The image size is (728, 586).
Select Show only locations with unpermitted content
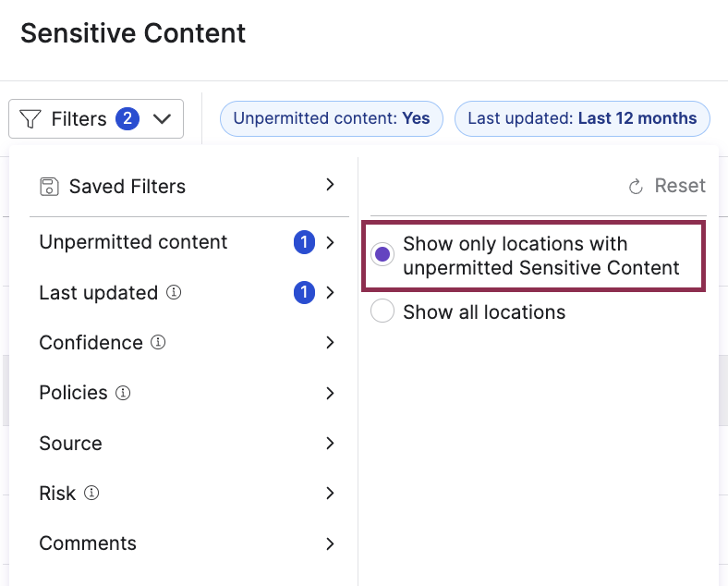coord(382,254)
